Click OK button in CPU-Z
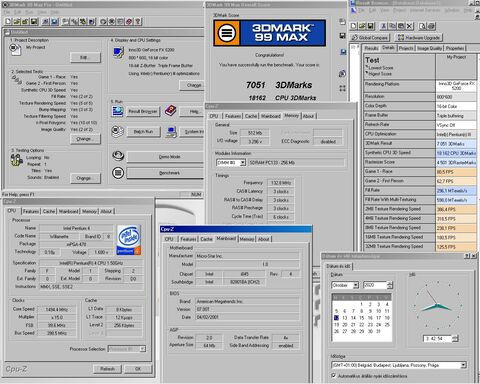Viewport: 480px width, 384px height. pyautogui.click(x=138, y=369)
